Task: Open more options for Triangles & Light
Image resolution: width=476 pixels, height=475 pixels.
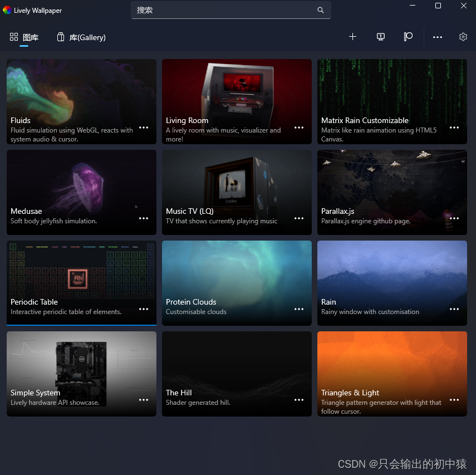Action: coord(454,400)
